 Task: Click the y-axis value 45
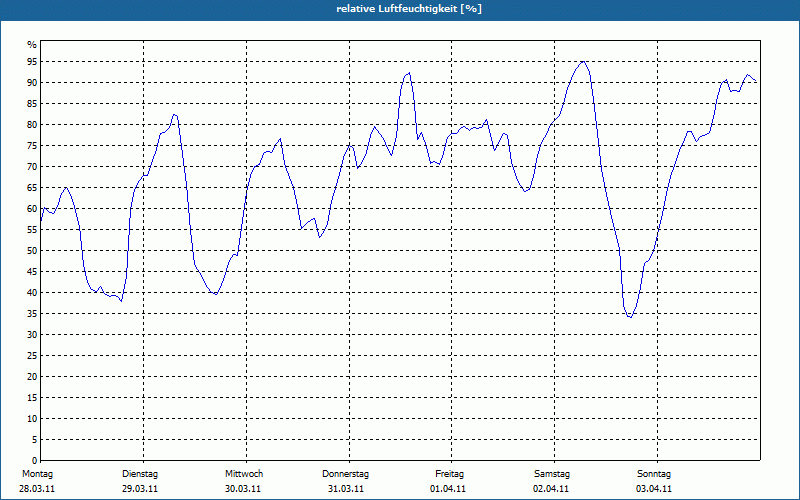[x=32, y=271]
